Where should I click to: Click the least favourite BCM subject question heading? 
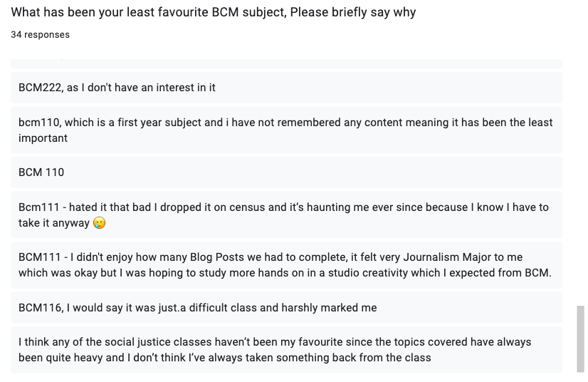214,13
